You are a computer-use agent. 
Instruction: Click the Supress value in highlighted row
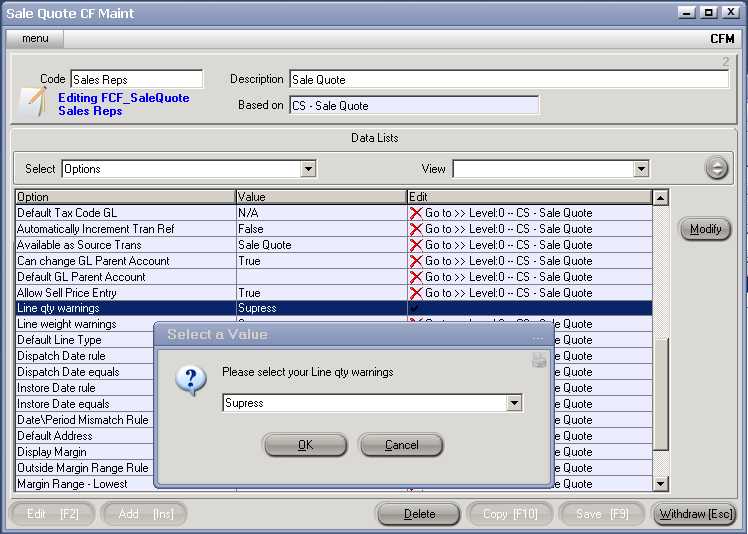point(322,308)
